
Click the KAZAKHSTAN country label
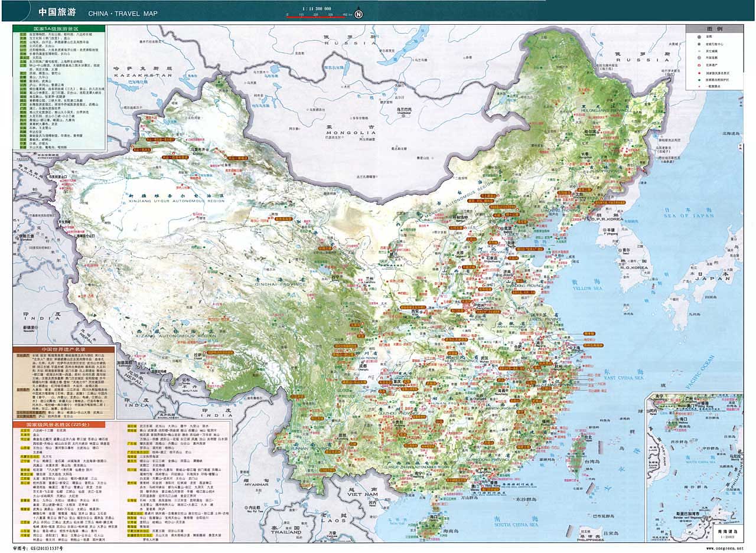click(142, 76)
